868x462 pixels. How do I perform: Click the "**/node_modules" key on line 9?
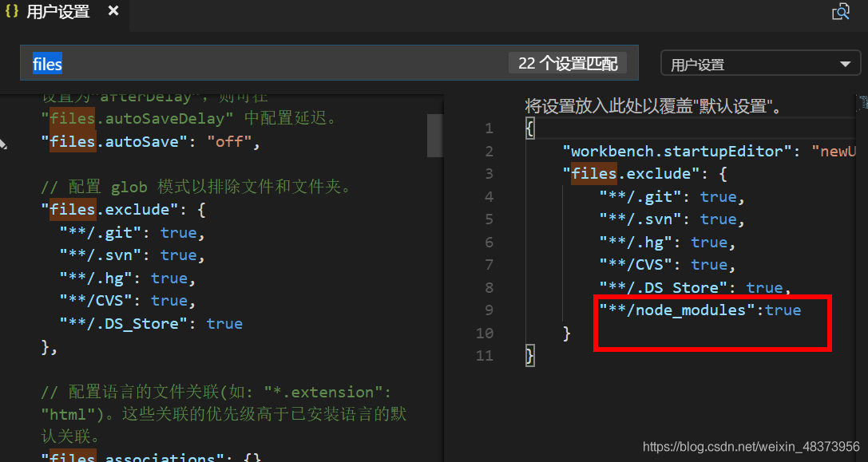(x=677, y=310)
